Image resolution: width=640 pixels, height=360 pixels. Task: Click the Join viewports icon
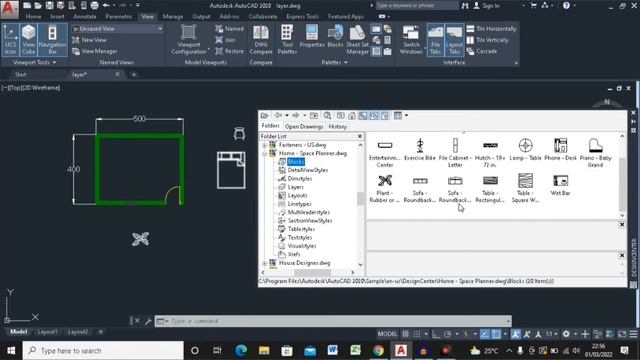pyautogui.click(x=225, y=40)
